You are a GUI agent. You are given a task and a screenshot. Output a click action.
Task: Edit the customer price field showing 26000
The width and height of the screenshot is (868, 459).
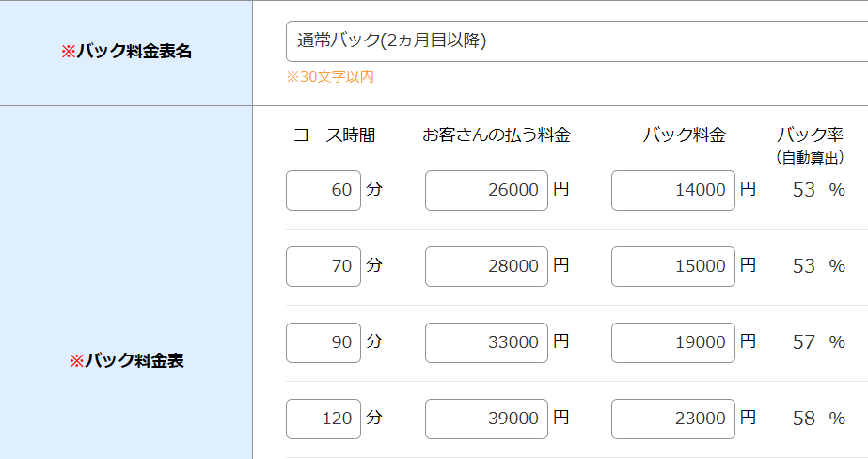click(486, 190)
